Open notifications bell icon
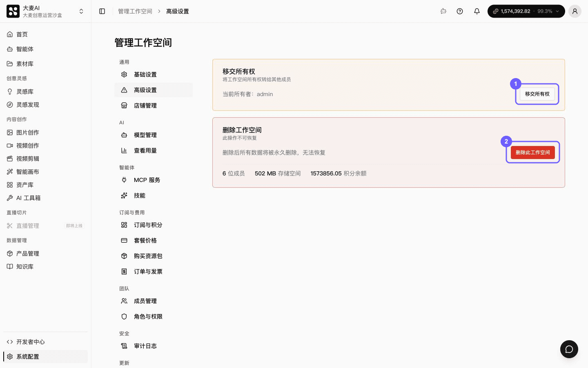588x368 pixels. [477, 11]
